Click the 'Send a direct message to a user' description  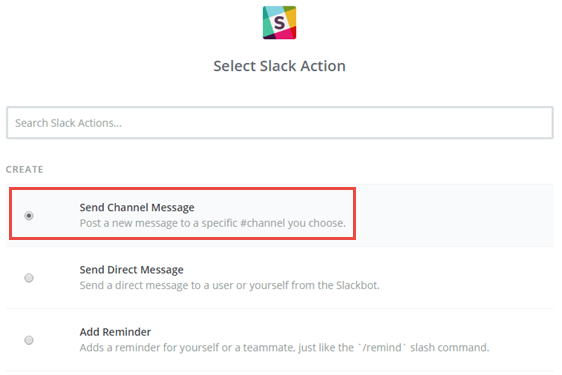[x=229, y=285]
